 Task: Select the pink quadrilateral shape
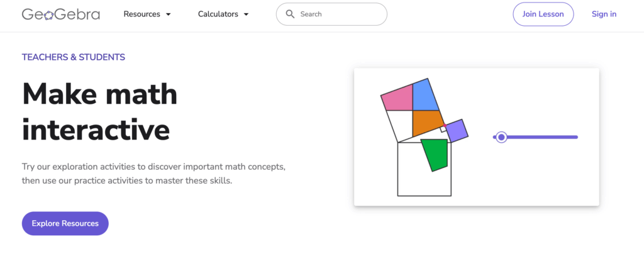(x=397, y=97)
